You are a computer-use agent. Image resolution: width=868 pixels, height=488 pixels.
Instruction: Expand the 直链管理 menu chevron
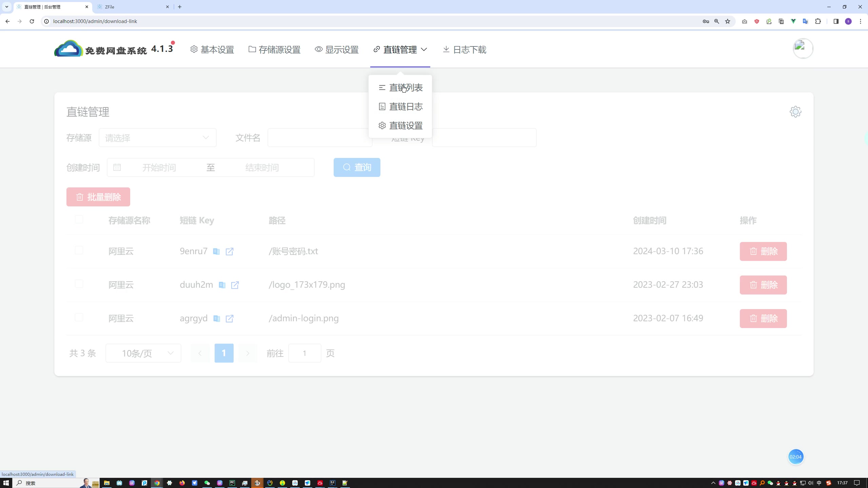pyautogui.click(x=424, y=49)
